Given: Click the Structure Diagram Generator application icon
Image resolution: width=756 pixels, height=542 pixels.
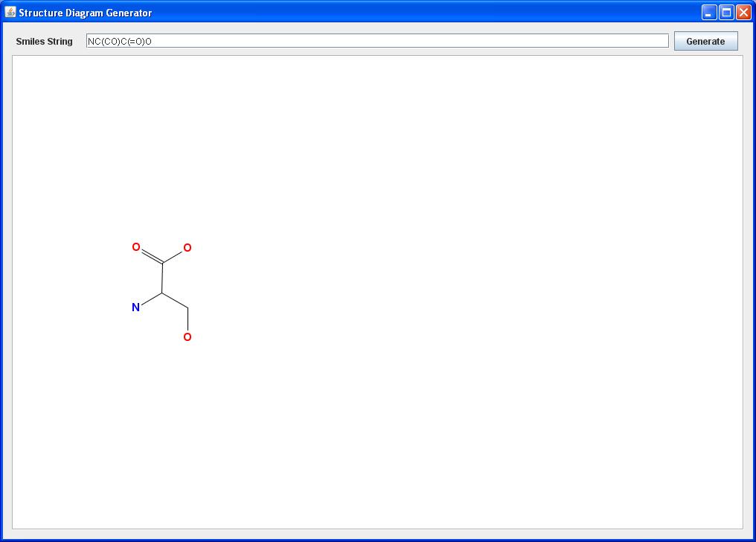Looking at the screenshot, I should click(10, 12).
